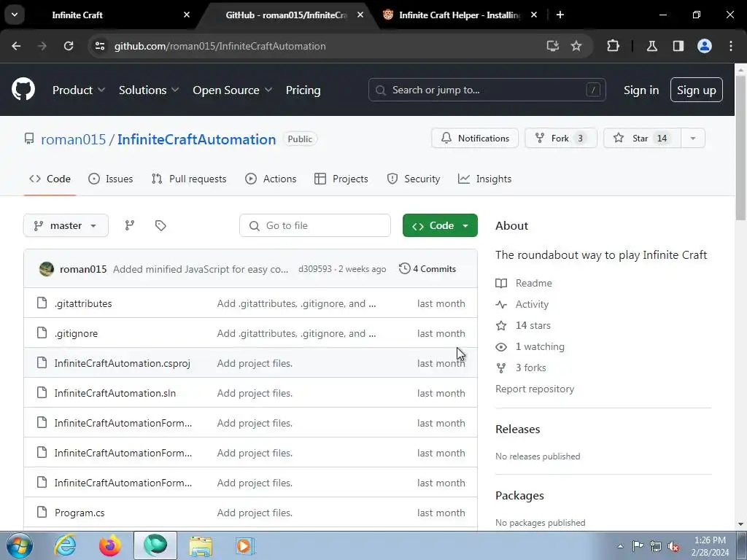Open the tab search chevron in Chrome
Viewport: 747px width, 560px height.
coord(15,15)
